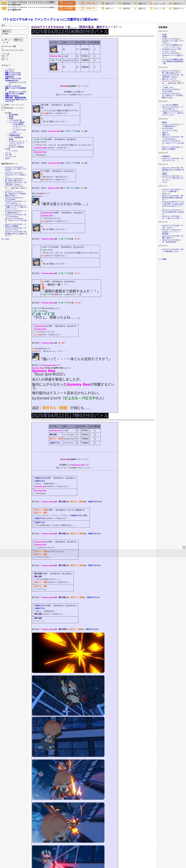This screenshot has height=868, width=186.
Task: Click LragR author cell in first table
Action: click(x=65, y=56)
